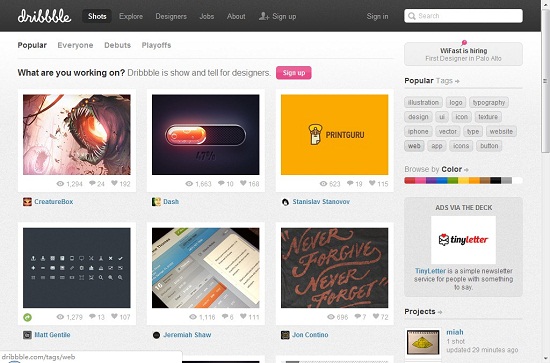
Task: Click the Jon Contino avatar icon
Action: (285, 335)
